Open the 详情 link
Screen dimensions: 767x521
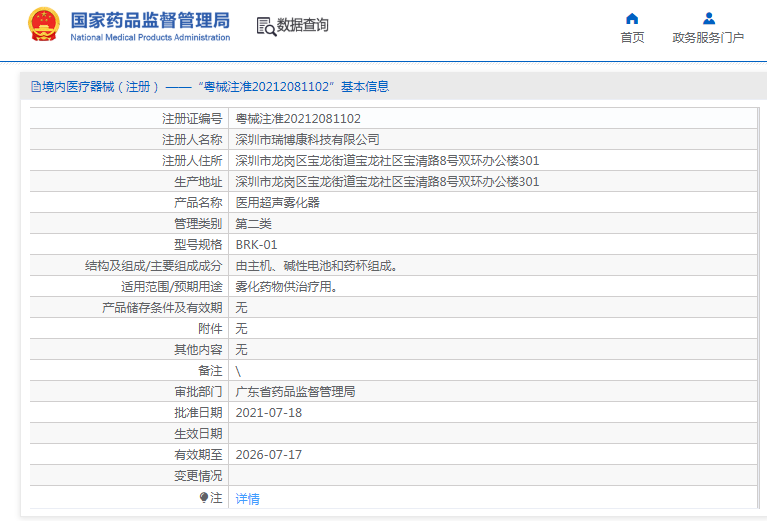pos(248,499)
